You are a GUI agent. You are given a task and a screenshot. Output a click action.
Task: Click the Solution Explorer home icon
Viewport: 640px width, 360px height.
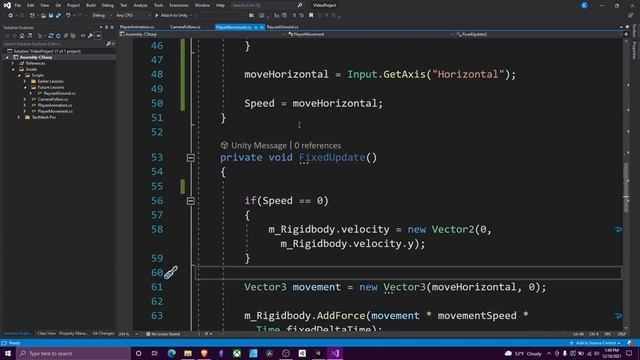(22, 36)
